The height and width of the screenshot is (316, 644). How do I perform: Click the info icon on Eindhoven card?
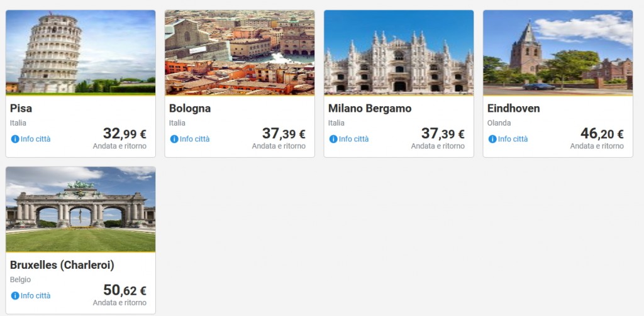(x=493, y=139)
